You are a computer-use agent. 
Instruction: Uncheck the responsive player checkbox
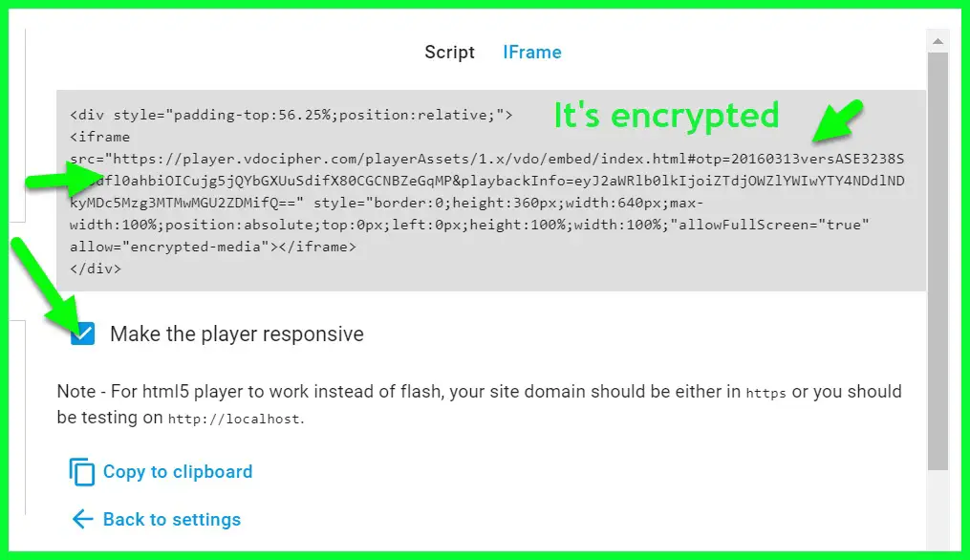point(82,334)
